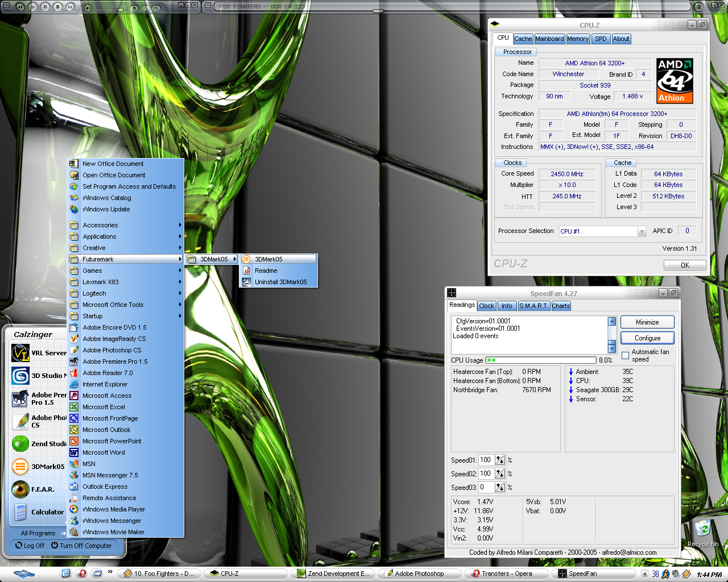Click the Microsoft PowerPoint icon
This screenshot has width=728, height=582.
click(x=74, y=441)
